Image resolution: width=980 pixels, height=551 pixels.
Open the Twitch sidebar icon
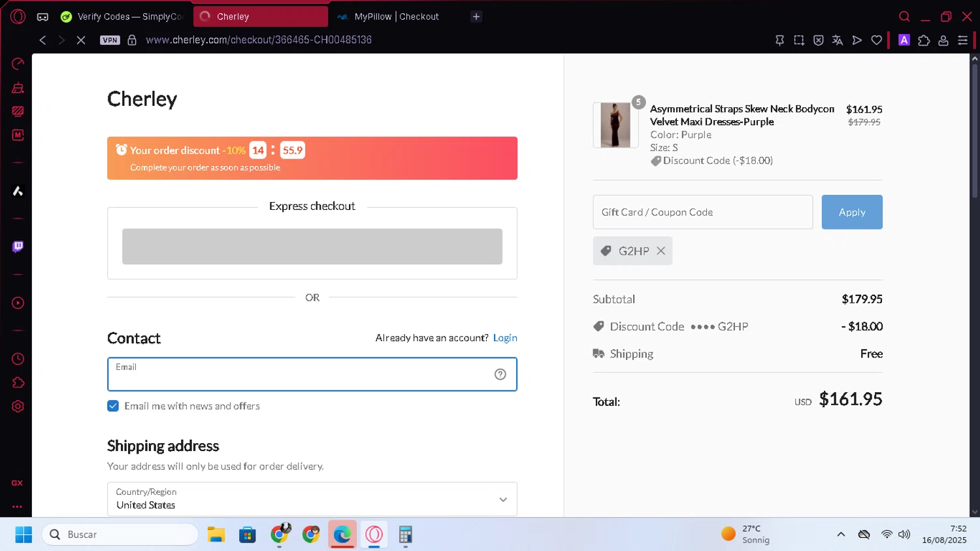(18, 246)
